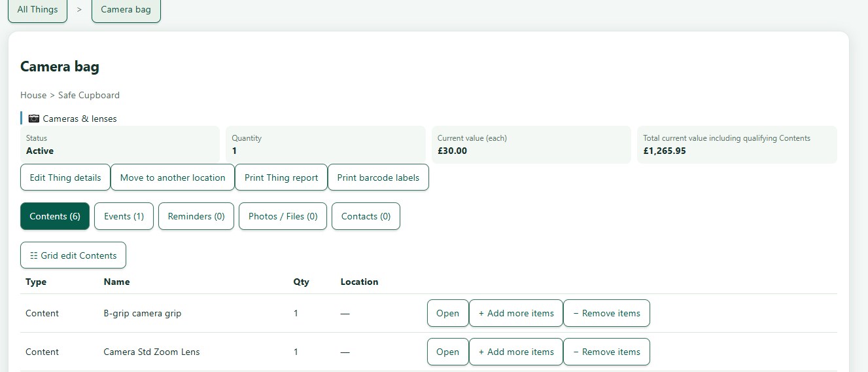
Task: Switch to the Contents (6) tab
Action: (55, 216)
